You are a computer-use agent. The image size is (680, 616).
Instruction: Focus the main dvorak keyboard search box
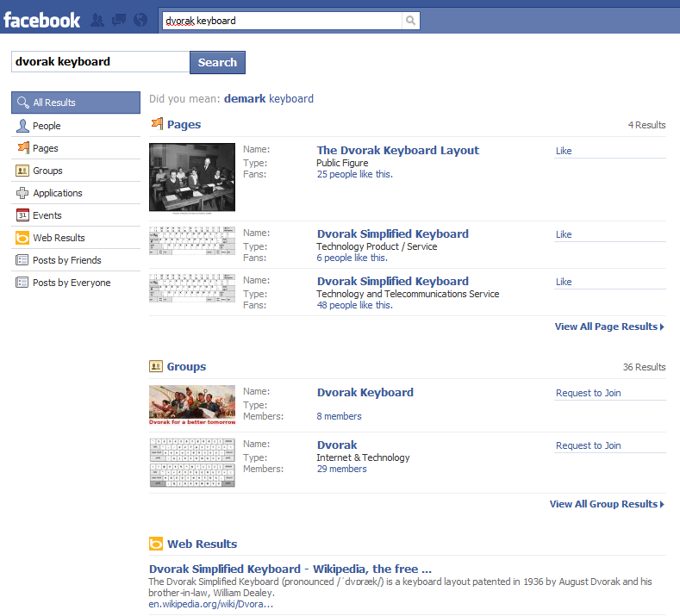(x=101, y=61)
